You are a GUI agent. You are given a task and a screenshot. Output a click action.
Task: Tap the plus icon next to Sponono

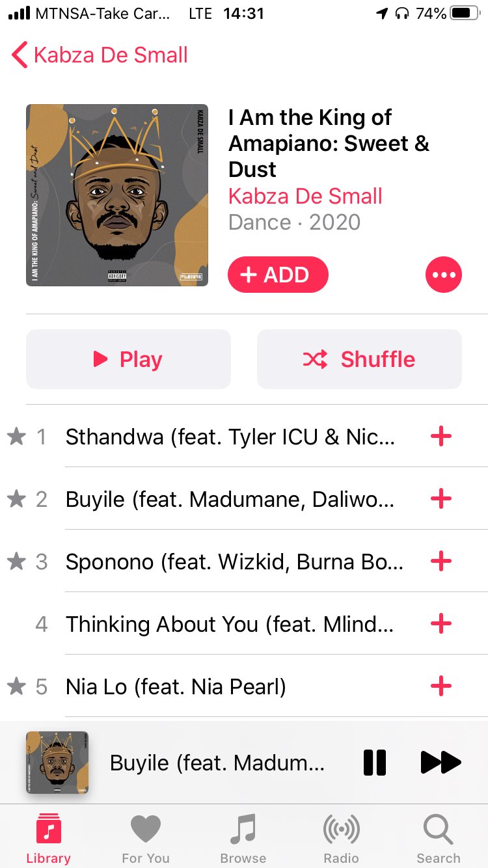click(441, 561)
